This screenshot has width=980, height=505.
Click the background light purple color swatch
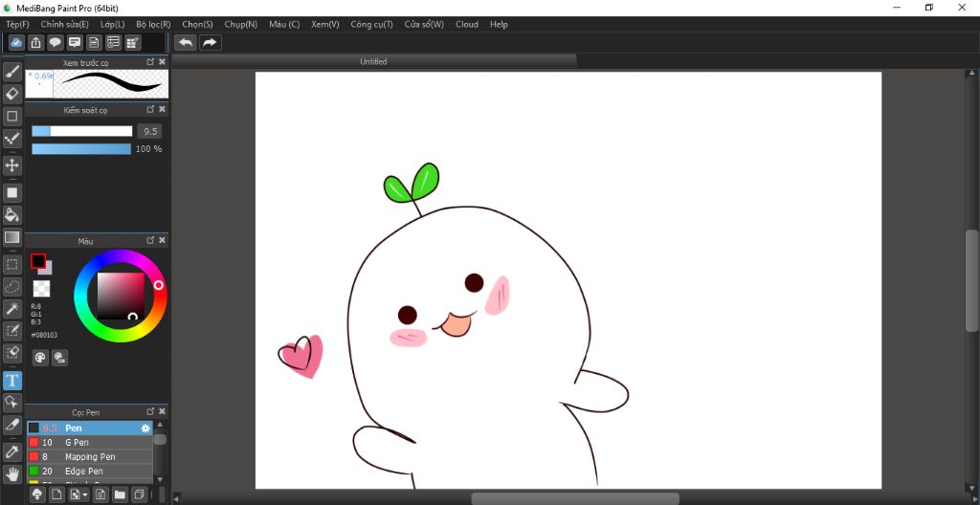(x=48, y=269)
